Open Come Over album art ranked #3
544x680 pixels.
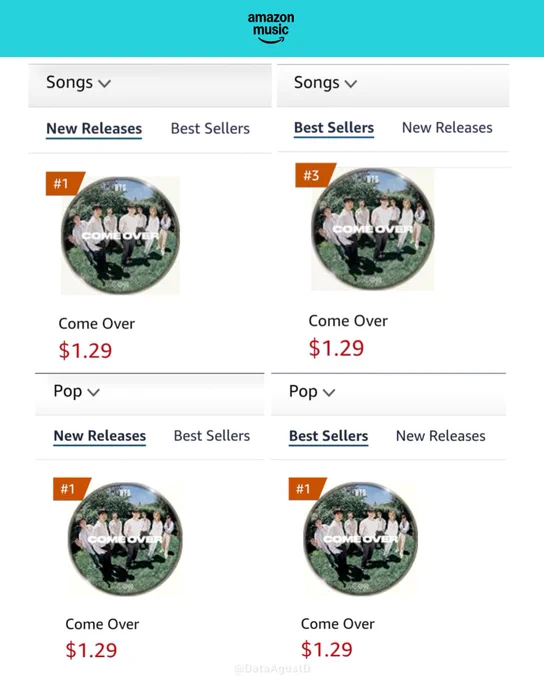(x=373, y=229)
